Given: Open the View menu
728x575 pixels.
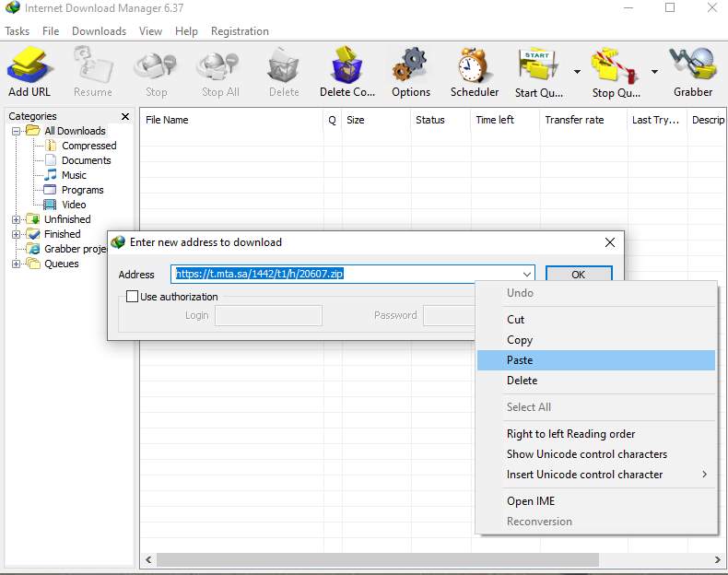Looking at the screenshot, I should tap(150, 31).
